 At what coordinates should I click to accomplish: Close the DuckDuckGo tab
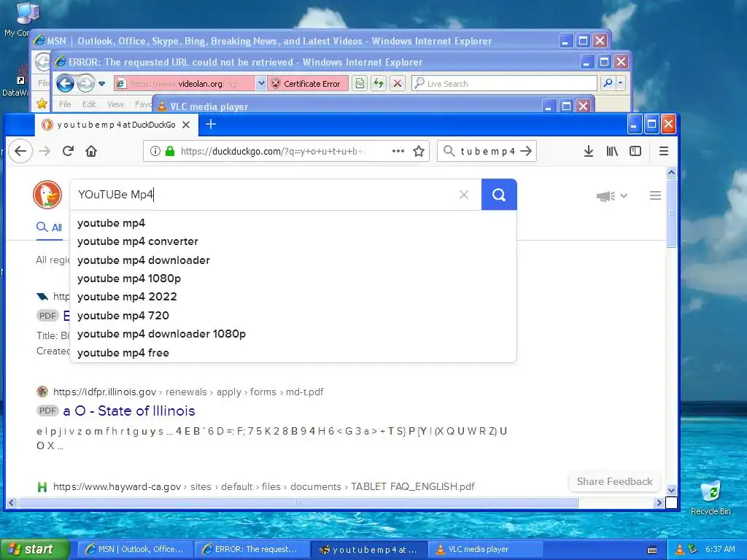coord(186,125)
